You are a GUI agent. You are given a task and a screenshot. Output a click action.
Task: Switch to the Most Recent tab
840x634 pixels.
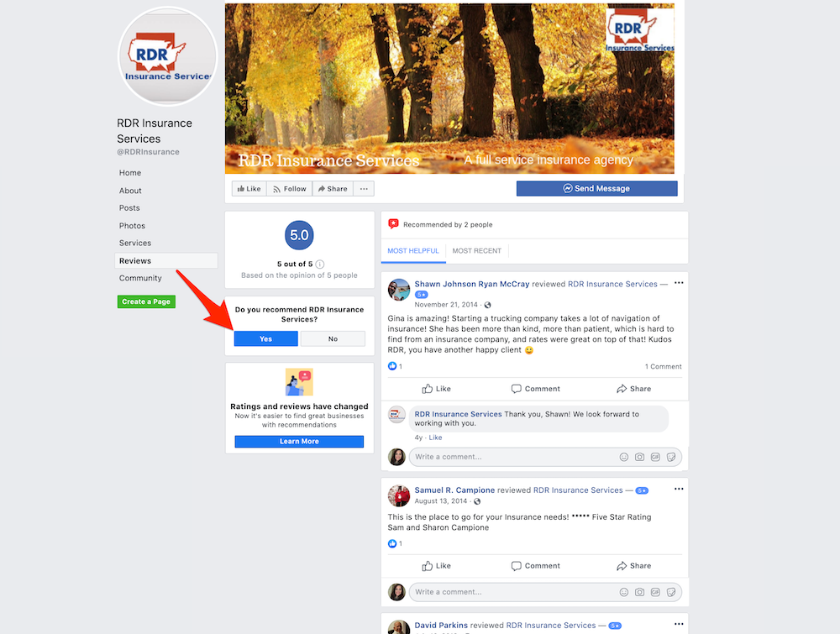tap(477, 250)
